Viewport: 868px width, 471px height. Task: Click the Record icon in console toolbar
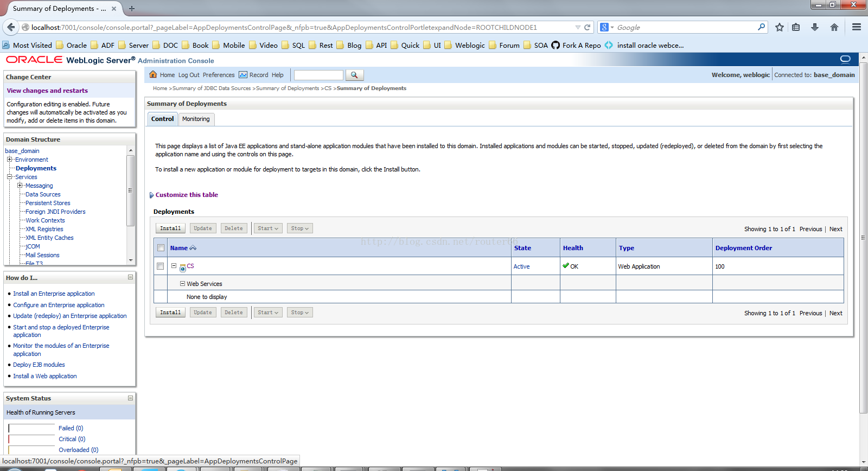coord(243,75)
